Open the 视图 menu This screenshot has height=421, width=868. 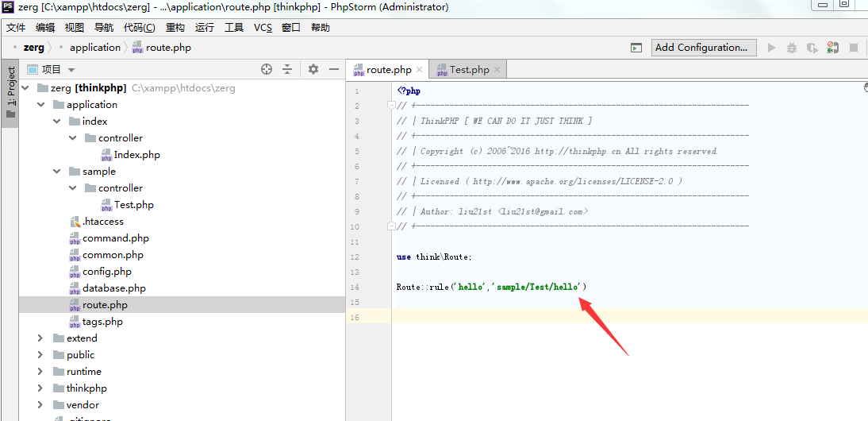click(74, 28)
